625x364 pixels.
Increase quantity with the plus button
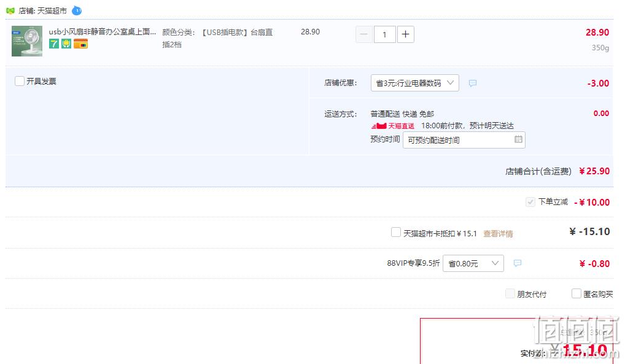click(x=405, y=34)
